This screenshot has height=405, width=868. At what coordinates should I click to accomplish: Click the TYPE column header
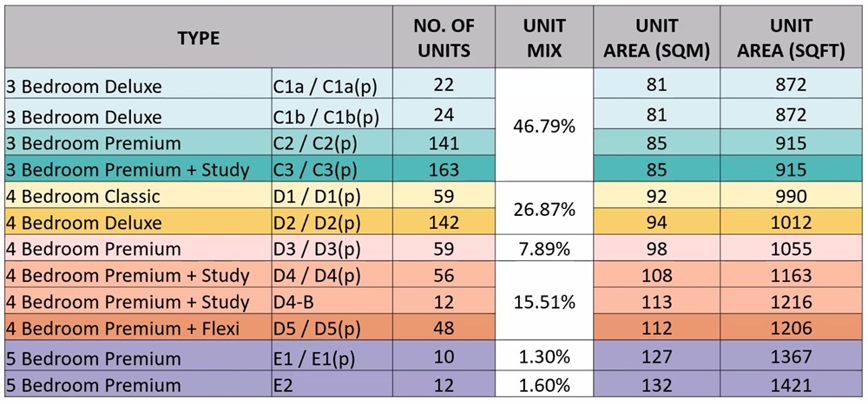pyautogui.click(x=199, y=38)
